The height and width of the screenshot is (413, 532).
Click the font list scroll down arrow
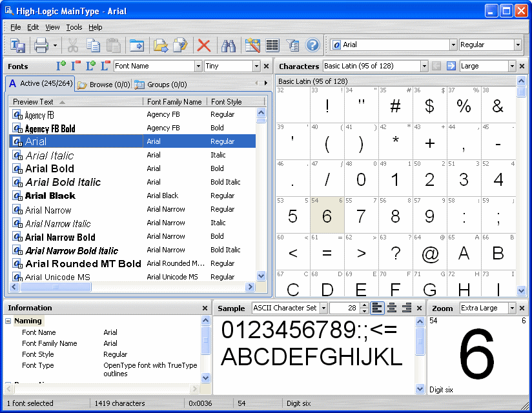pyautogui.click(x=261, y=276)
